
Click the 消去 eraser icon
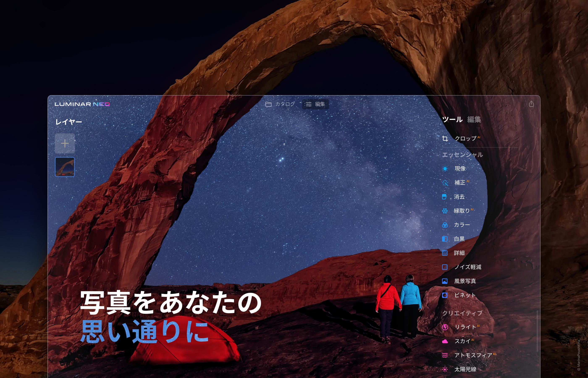[444, 197]
